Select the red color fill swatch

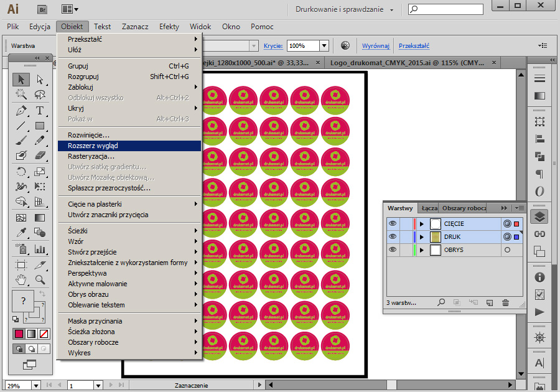[19, 334]
